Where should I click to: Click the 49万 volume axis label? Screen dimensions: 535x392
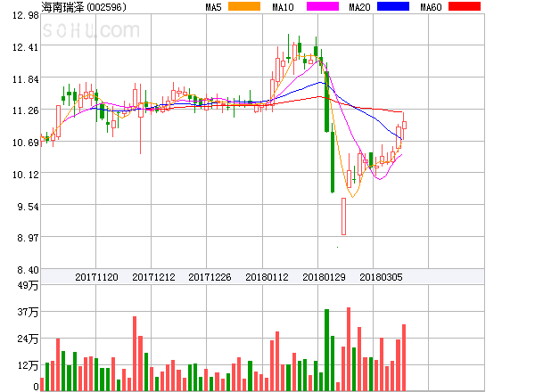click(28, 285)
